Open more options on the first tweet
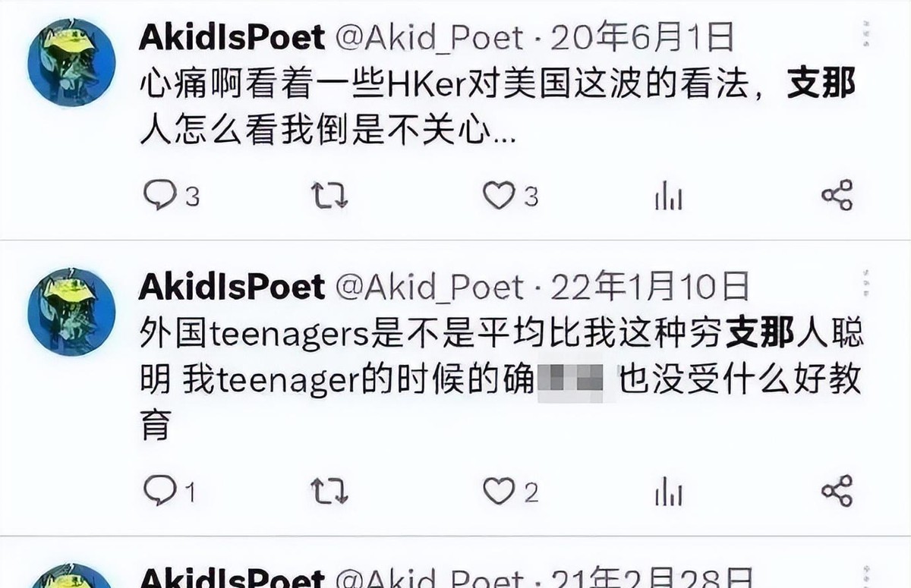This screenshot has height=588, width=911. pyautogui.click(x=865, y=35)
